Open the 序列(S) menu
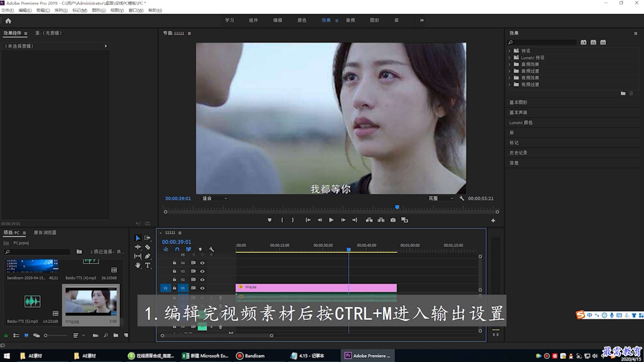Viewport: 644px width, 362px height. click(61, 10)
